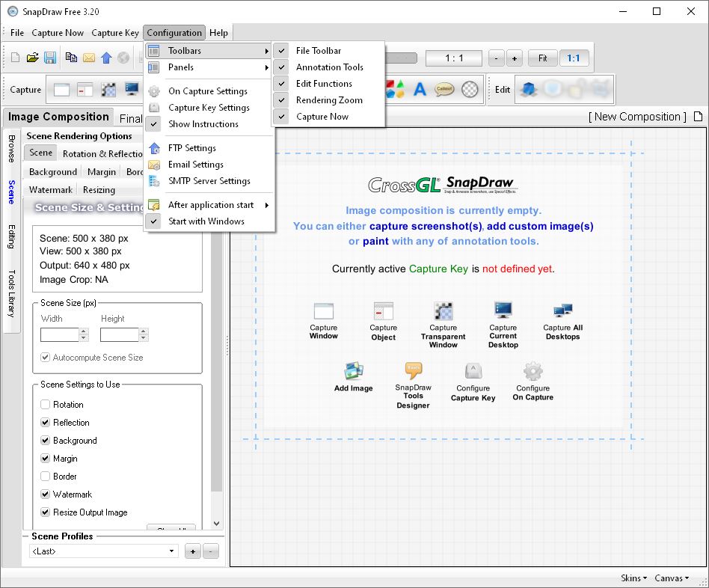This screenshot has width=709, height=588.
Task: Click the Capture Transparent Window icon in canvas
Action: 443,312
